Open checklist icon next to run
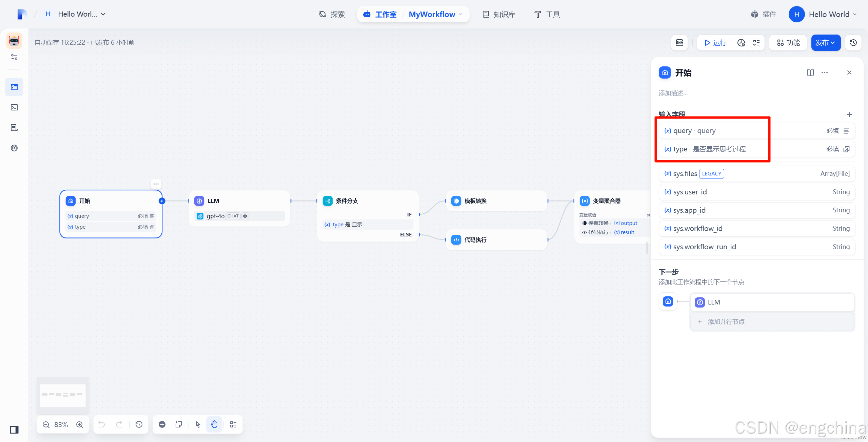 756,43
